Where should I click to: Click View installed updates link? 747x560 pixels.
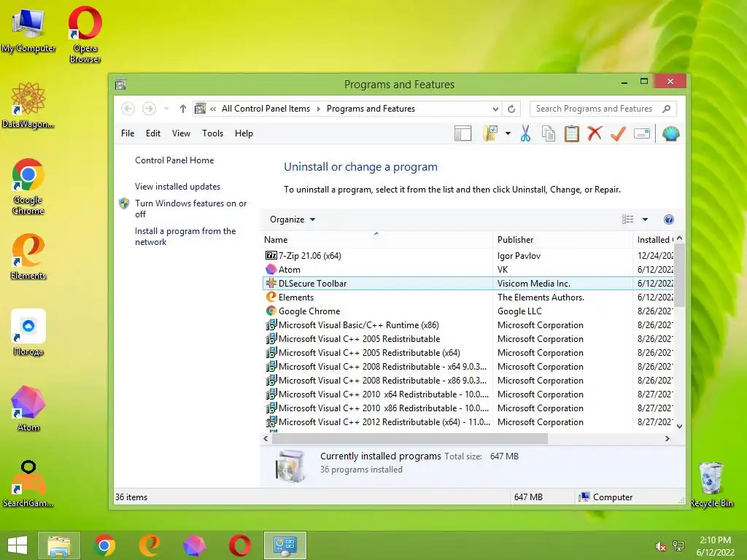click(x=177, y=187)
